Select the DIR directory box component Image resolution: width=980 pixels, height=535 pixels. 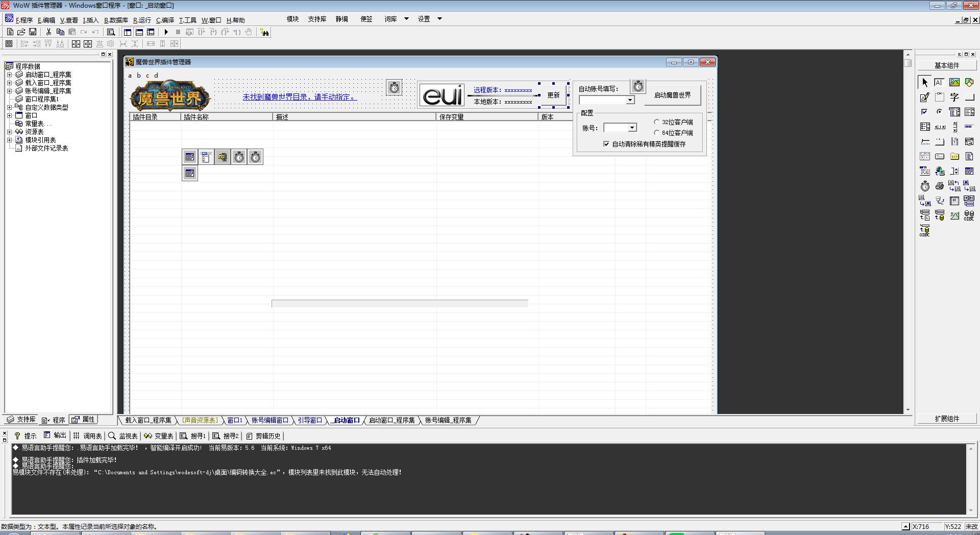click(x=954, y=156)
